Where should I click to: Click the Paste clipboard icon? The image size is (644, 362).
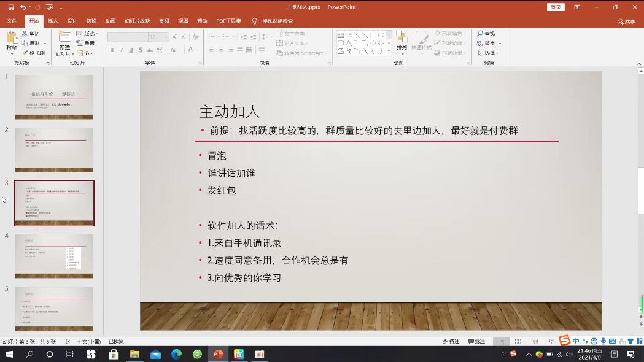11,38
